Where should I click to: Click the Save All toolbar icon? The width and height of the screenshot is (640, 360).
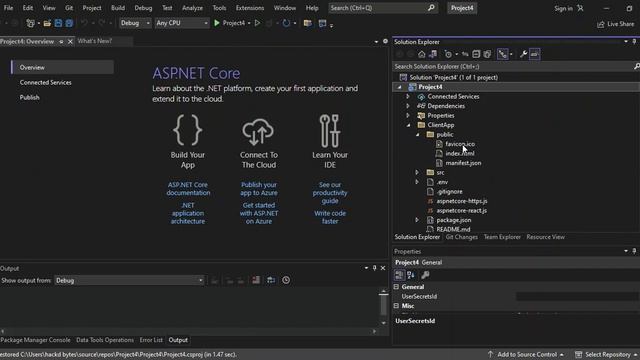click(69, 23)
